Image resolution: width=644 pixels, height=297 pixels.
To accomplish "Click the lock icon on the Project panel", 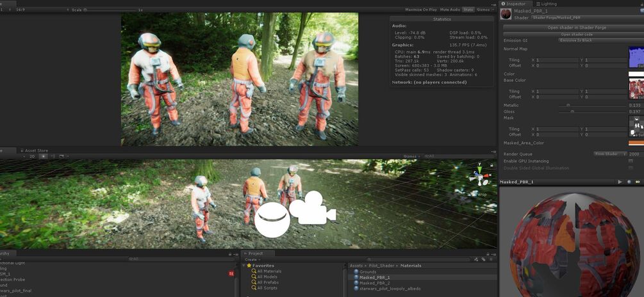I will (488, 254).
